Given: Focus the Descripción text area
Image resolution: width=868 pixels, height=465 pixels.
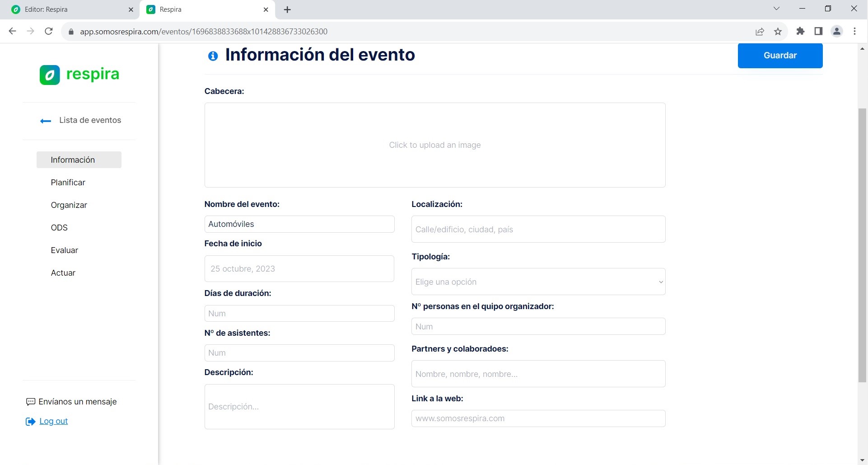Looking at the screenshot, I should coord(299,407).
